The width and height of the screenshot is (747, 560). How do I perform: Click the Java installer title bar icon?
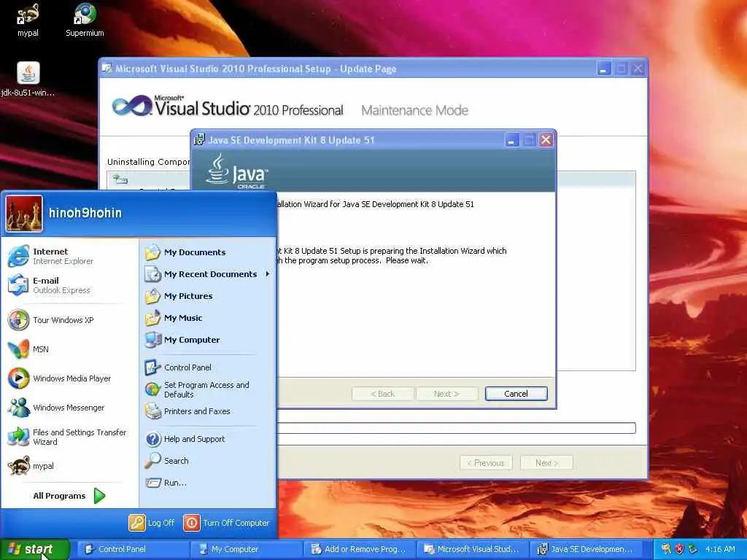199,139
